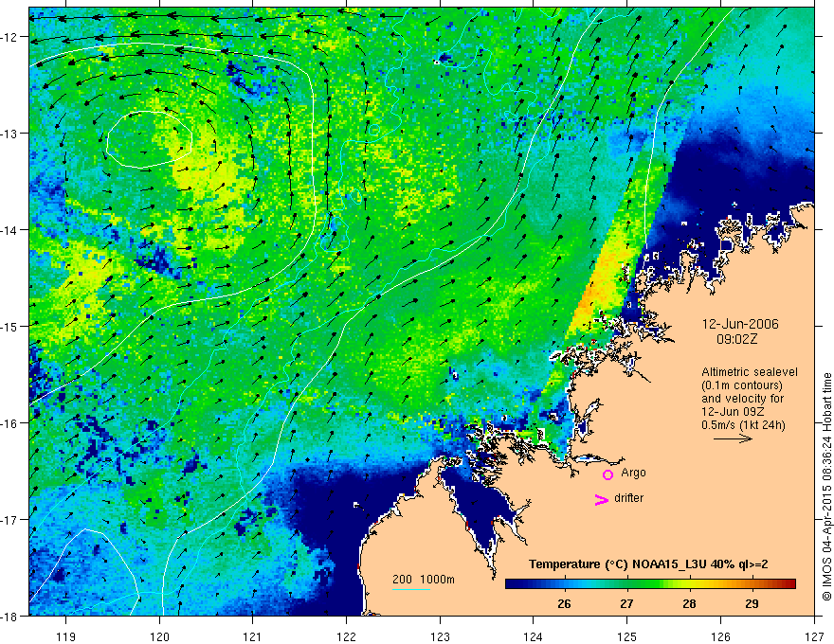The width and height of the screenshot is (834, 644).
Task: Click the IMOS copyright timestamp text
Action: click(826, 488)
